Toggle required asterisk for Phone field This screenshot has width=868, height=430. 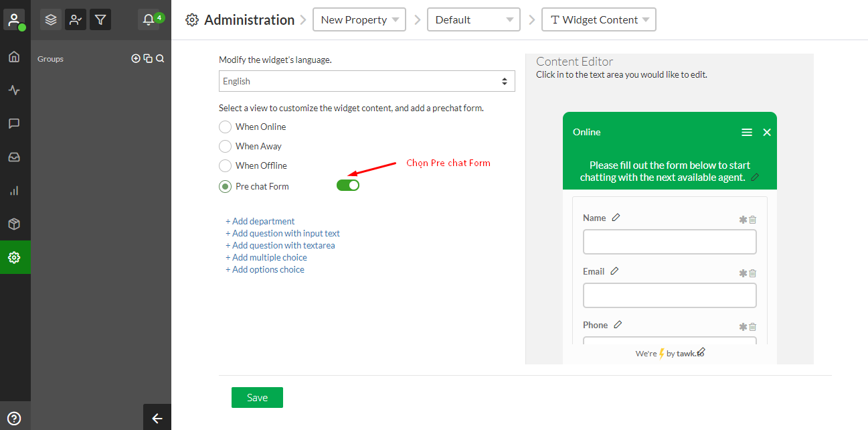click(743, 327)
